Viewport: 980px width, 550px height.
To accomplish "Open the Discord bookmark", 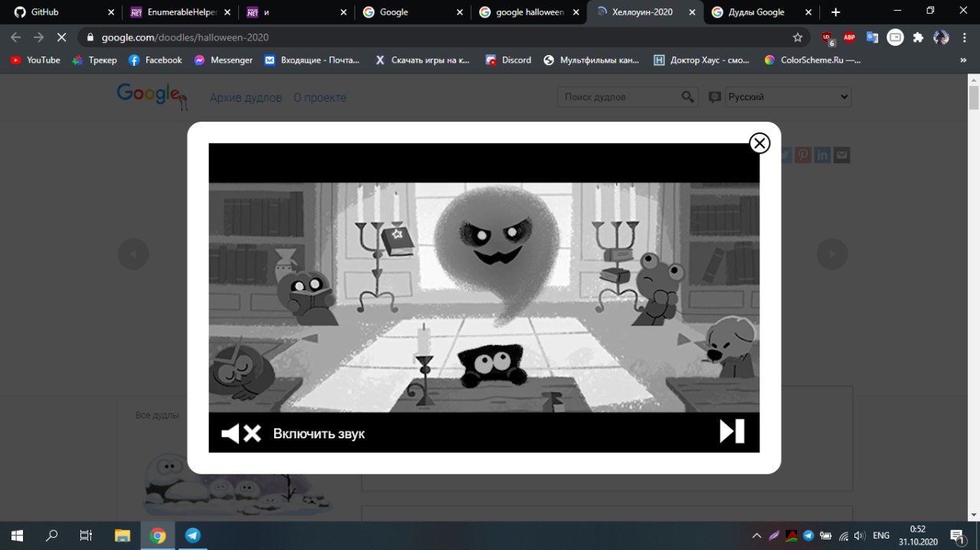I will pyautogui.click(x=508, y=60).
